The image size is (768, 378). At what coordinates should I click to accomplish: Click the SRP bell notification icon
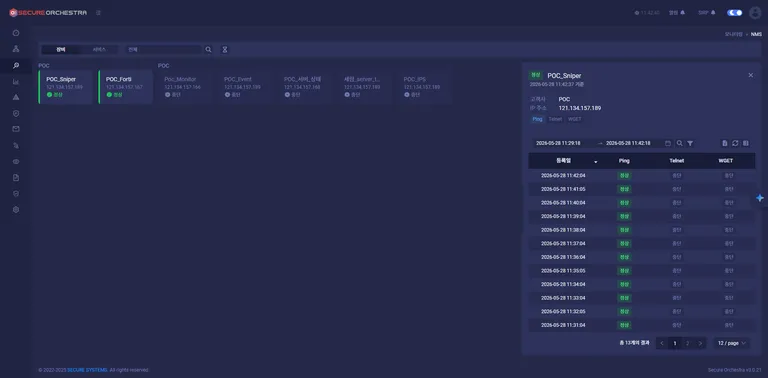pyautogui.click(x=713, y=13)
